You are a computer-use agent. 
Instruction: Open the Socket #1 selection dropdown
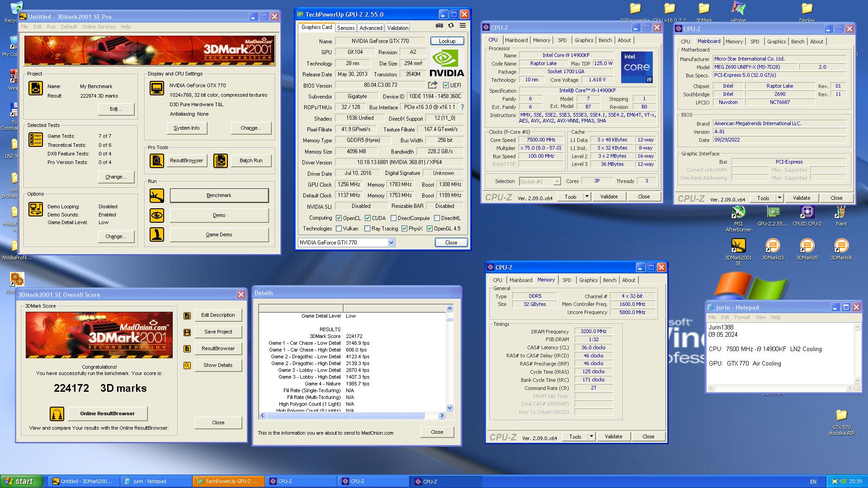(x=557, y=182)
